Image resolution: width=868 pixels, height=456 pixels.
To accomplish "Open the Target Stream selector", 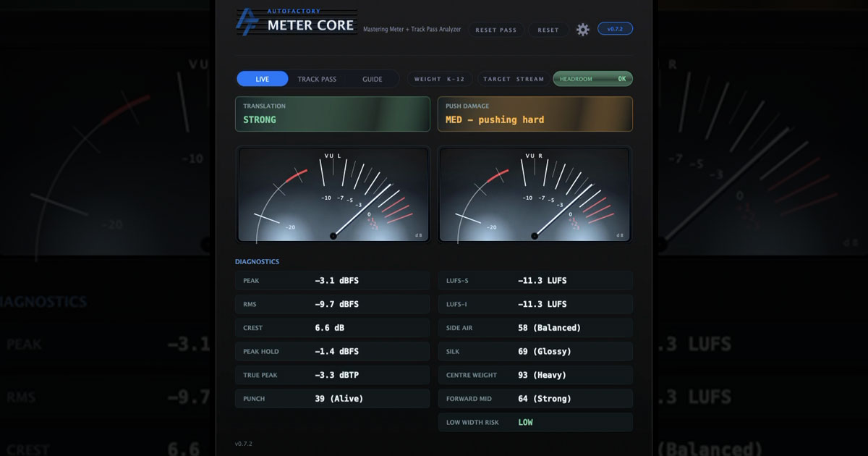I will tap(514, 79).
